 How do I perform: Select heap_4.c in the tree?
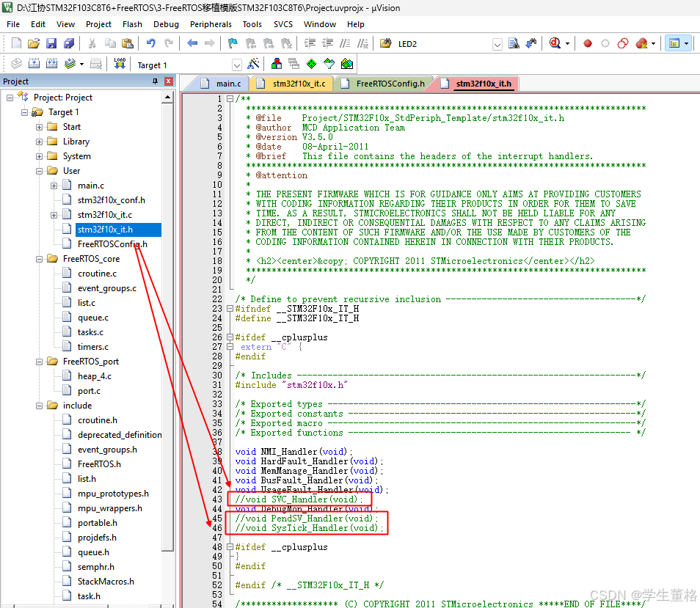click(x=94, y=376)
